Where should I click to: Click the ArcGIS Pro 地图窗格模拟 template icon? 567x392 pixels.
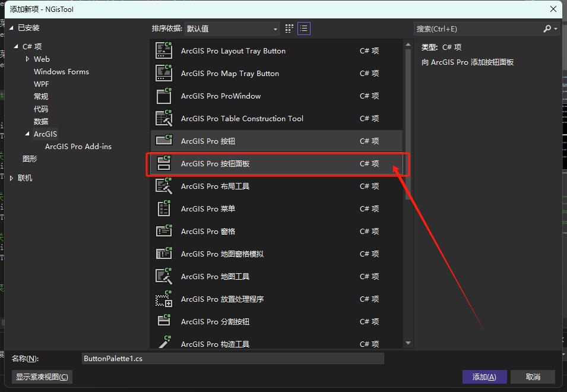164,253
